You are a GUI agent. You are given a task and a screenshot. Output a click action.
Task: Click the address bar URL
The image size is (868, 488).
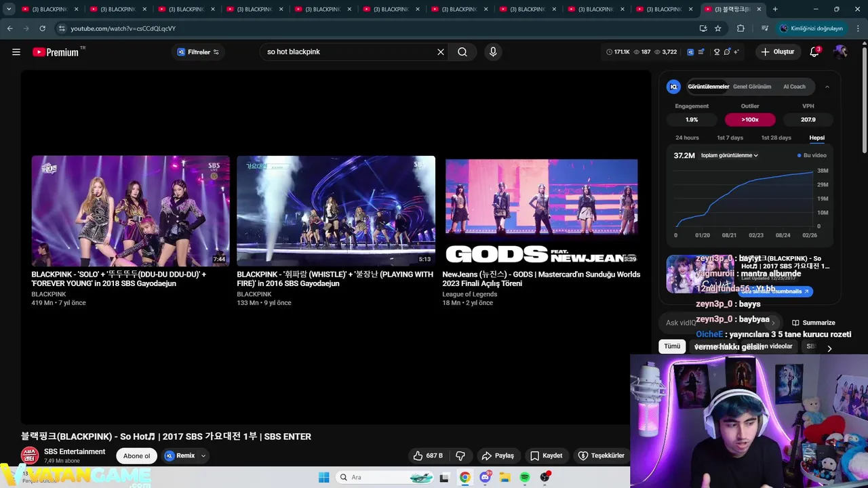[123, 28]
